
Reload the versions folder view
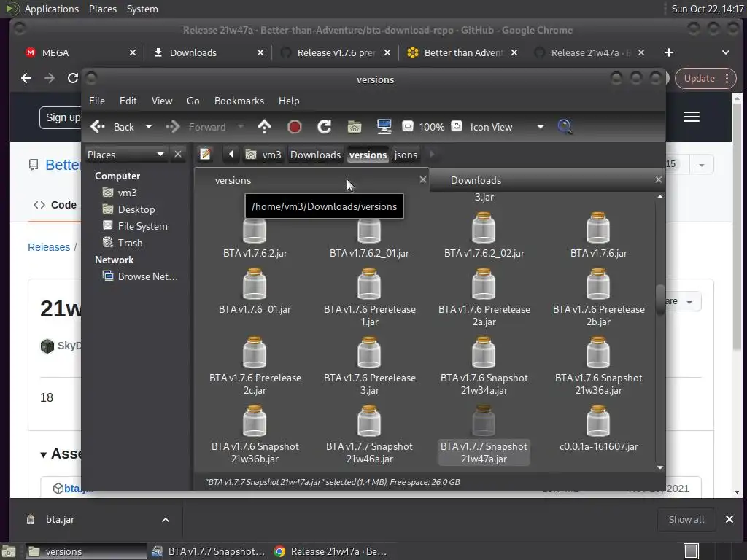[325, 127]
